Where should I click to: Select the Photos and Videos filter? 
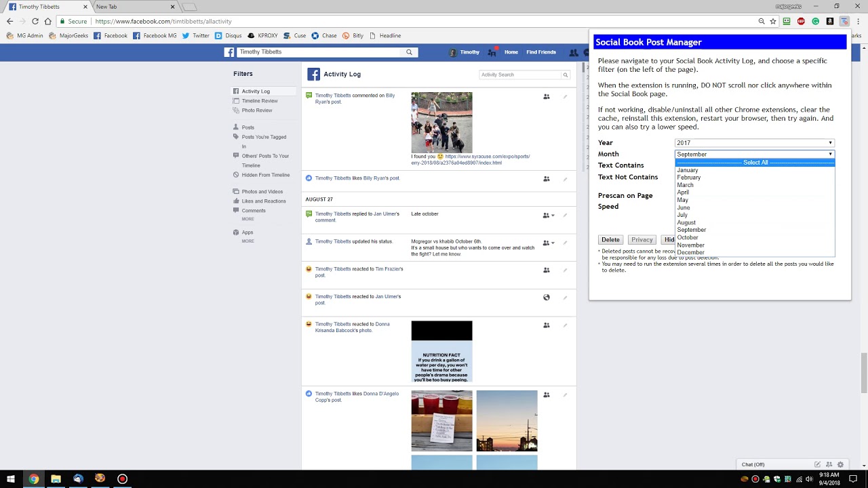coord(262,192)
